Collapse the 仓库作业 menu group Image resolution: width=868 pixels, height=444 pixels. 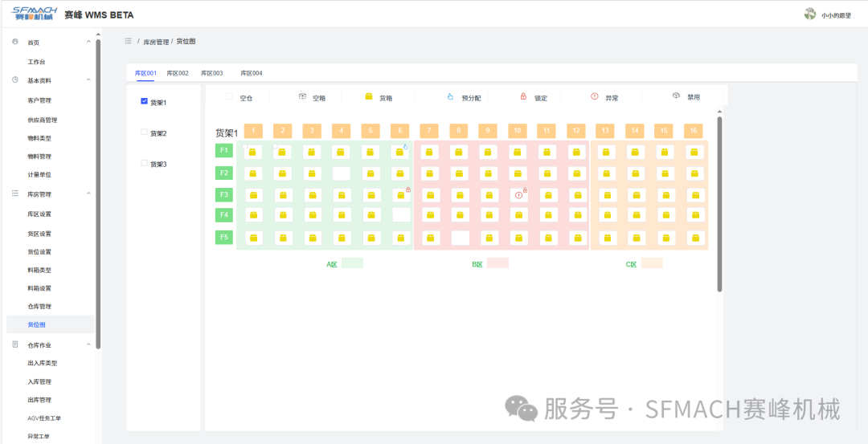pyautogui.click(x=88, y=344)
